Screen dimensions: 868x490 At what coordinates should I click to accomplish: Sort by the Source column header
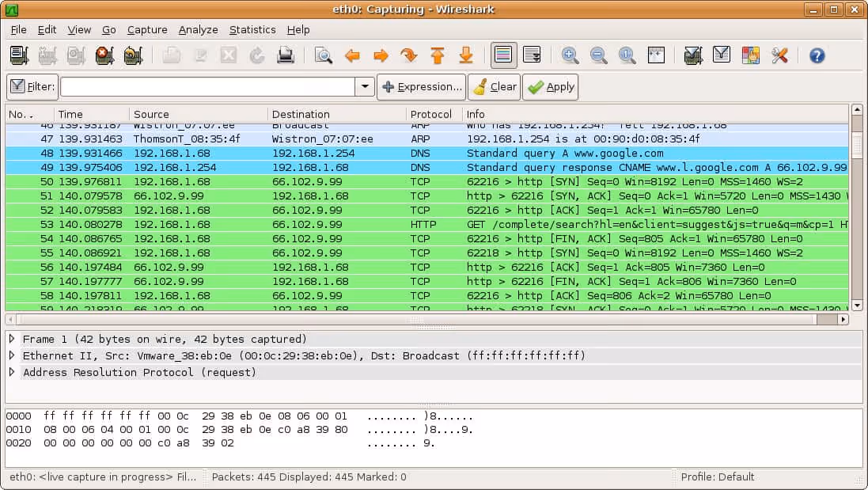[199, 114]
